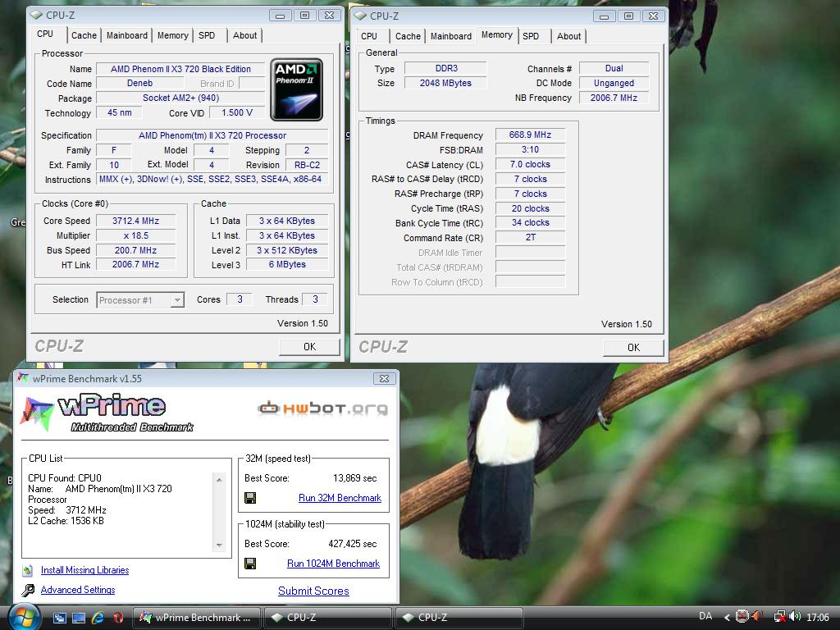Click the red Opera quick launch icon
This screenshot has height=630, width=840.
[x=118, y=618]
